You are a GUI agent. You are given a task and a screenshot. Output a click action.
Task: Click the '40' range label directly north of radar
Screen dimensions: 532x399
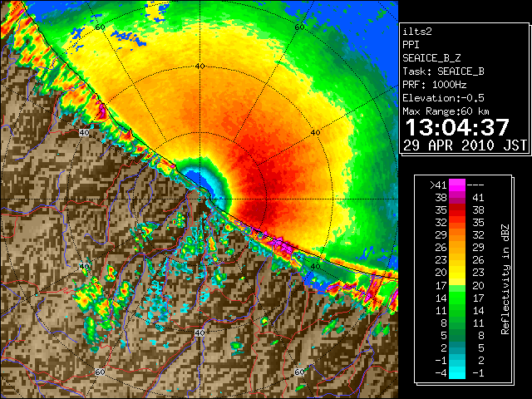tap(199, 66)
